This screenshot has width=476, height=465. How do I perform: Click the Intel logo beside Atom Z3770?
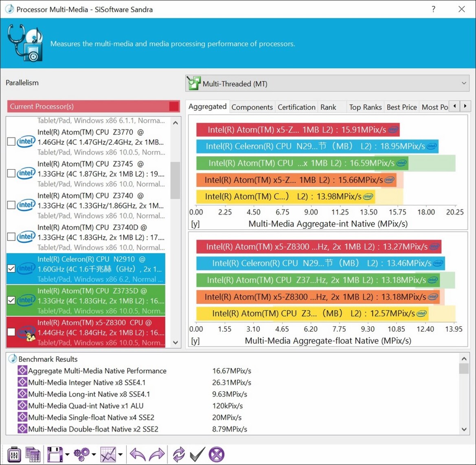tap(26, 141)
